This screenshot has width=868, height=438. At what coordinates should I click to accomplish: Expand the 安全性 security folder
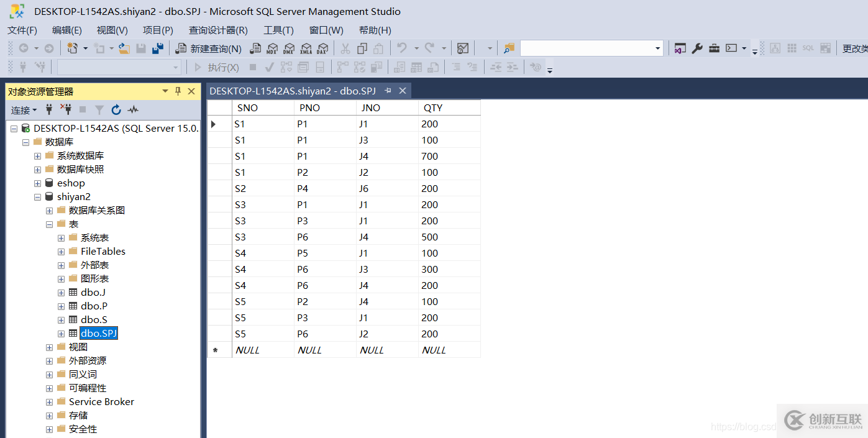tap(49, 429)
